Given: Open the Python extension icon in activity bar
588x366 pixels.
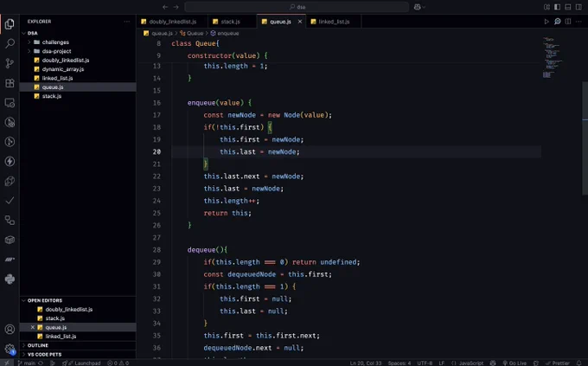Looking at the screenshot, I should pos(10,279).
